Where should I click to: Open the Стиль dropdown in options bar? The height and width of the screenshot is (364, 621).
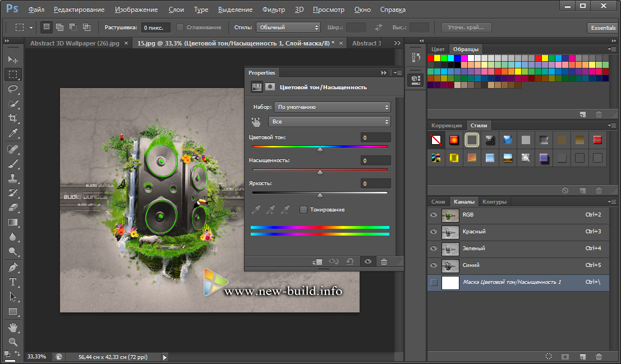[288, 27]
